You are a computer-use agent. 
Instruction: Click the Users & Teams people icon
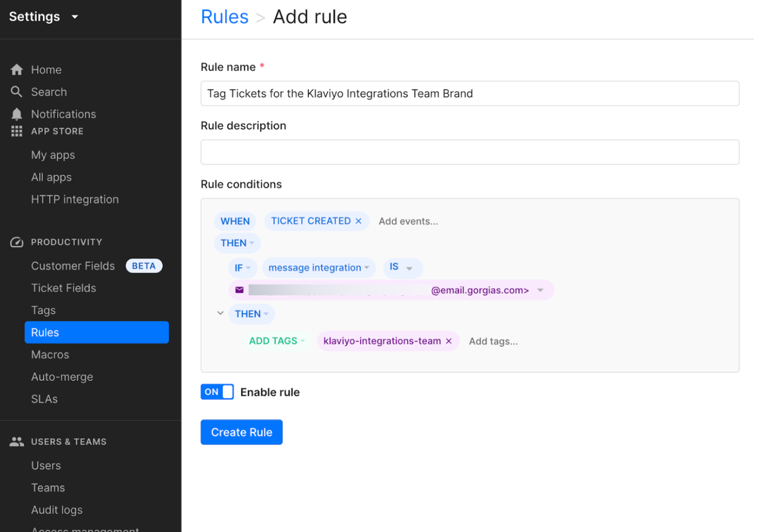(x=16, y=442)
